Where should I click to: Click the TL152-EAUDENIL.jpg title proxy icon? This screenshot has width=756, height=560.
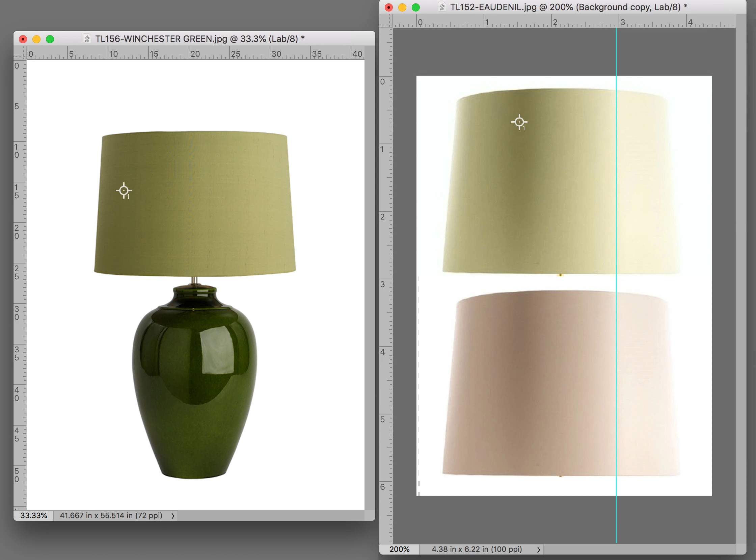[442, 7]
